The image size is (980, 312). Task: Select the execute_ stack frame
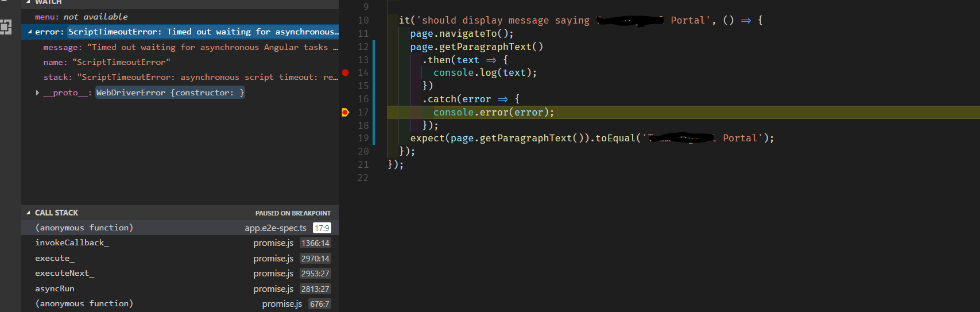(x=180, y=258)
